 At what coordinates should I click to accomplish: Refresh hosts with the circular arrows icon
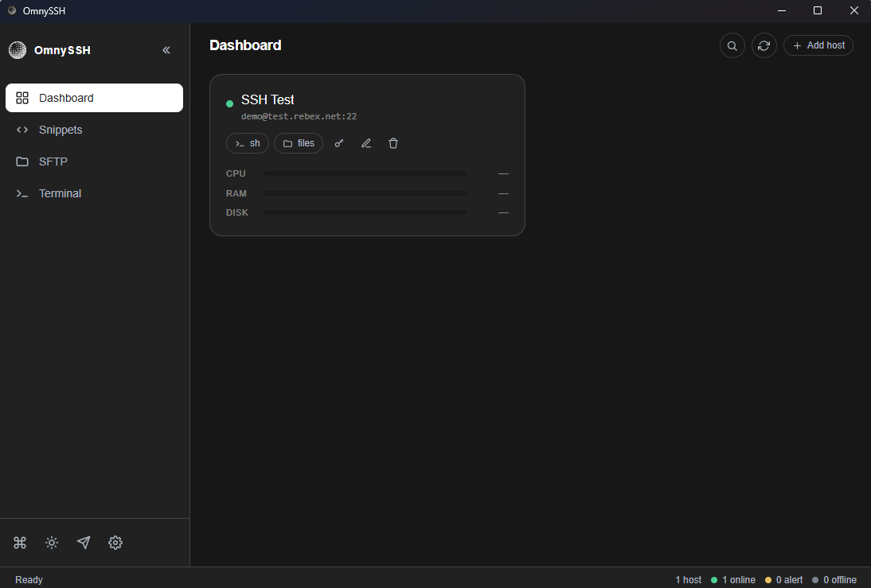click(x=764, y=45)
